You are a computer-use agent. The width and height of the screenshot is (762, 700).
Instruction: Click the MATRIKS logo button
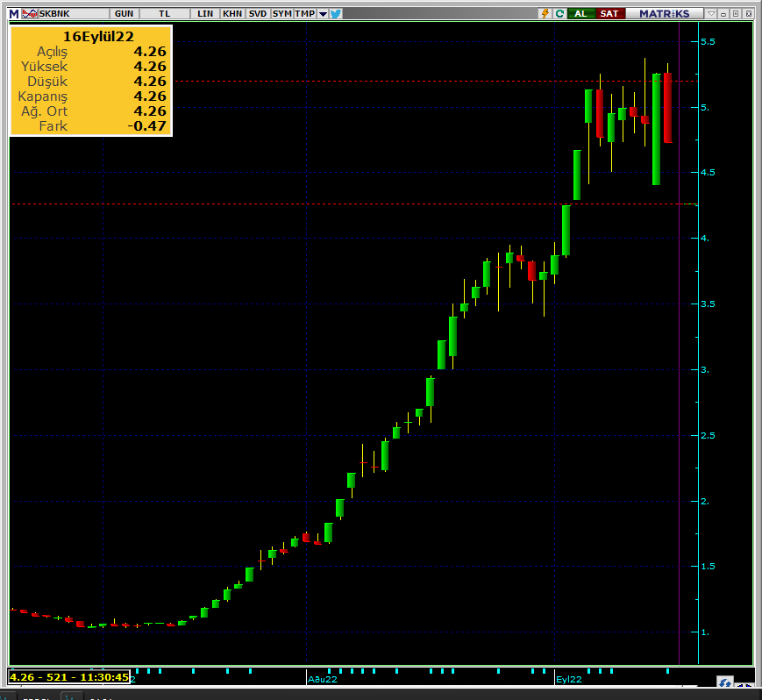[x=665, y=14]
